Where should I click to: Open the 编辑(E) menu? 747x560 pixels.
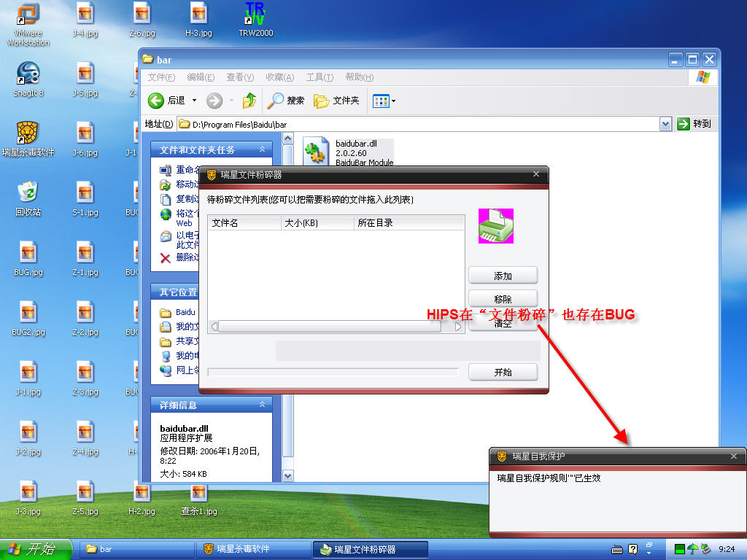click(x=201, y=77)
